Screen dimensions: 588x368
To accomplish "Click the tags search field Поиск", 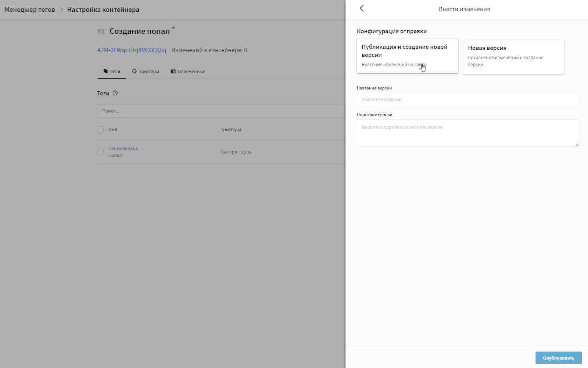I will pyautogui.click(x=221, y=111).
